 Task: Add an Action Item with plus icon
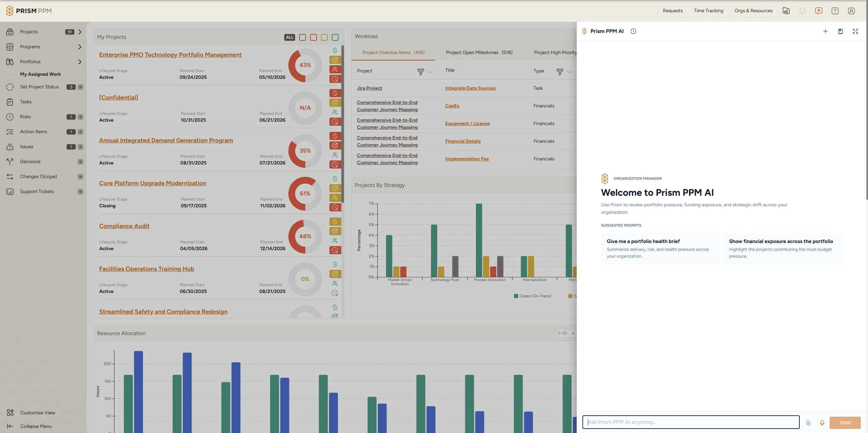tap(80, 132)
